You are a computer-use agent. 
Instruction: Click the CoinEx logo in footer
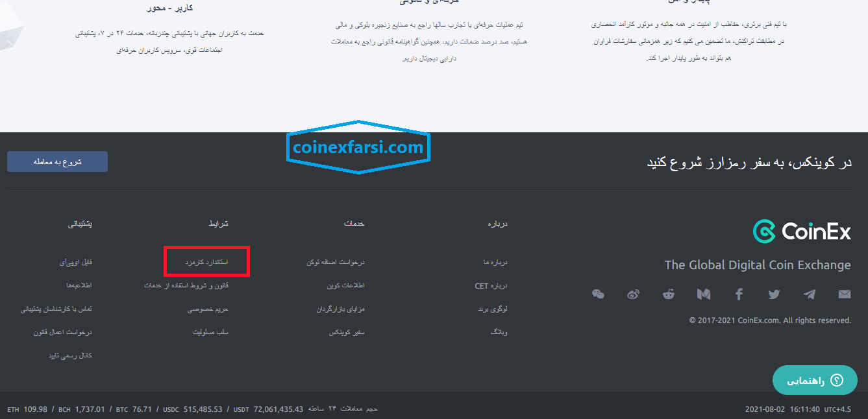click(x=802, y=231)
